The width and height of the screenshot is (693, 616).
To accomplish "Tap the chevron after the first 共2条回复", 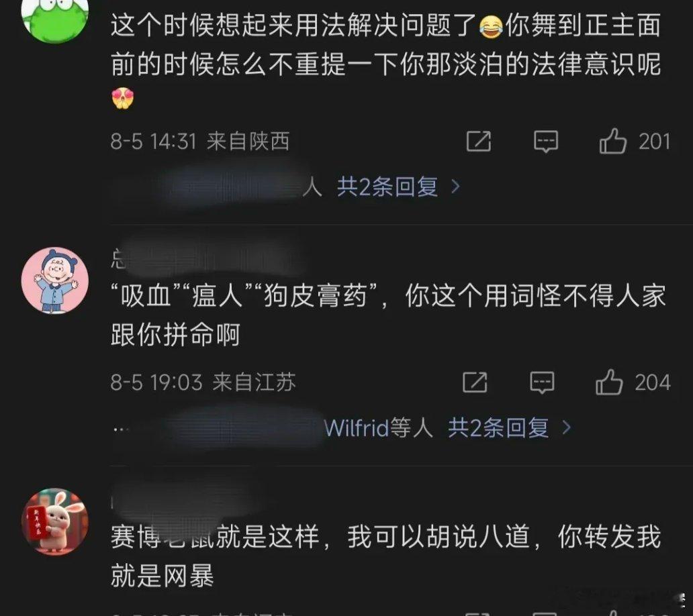I will pyautogui.click(x=456, y=187).
